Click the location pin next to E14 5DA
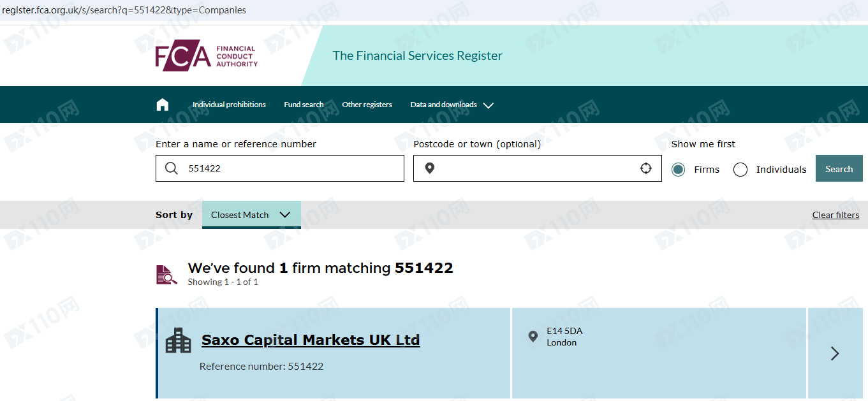This screenshot has width=868, height=401. [x=533, y=336]
